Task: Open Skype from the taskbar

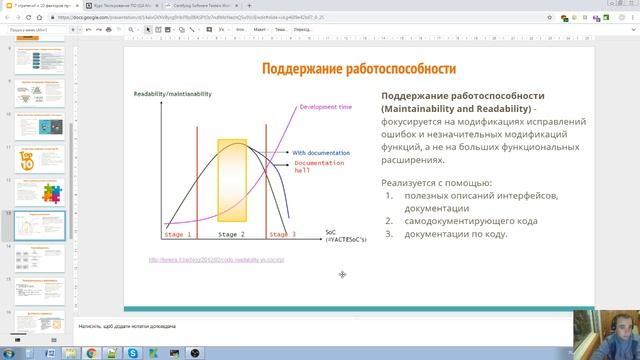Action: pyautogui.click(x=133, y=353)
